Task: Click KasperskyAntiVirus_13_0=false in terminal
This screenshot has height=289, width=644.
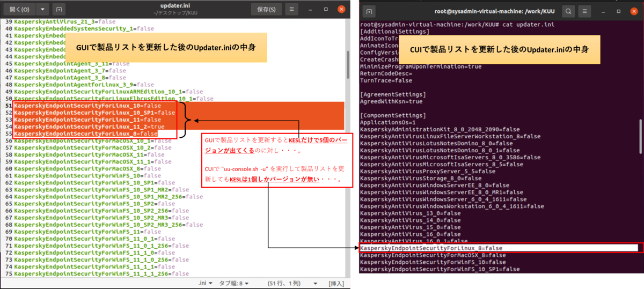Action: click(x=411, y=213)
